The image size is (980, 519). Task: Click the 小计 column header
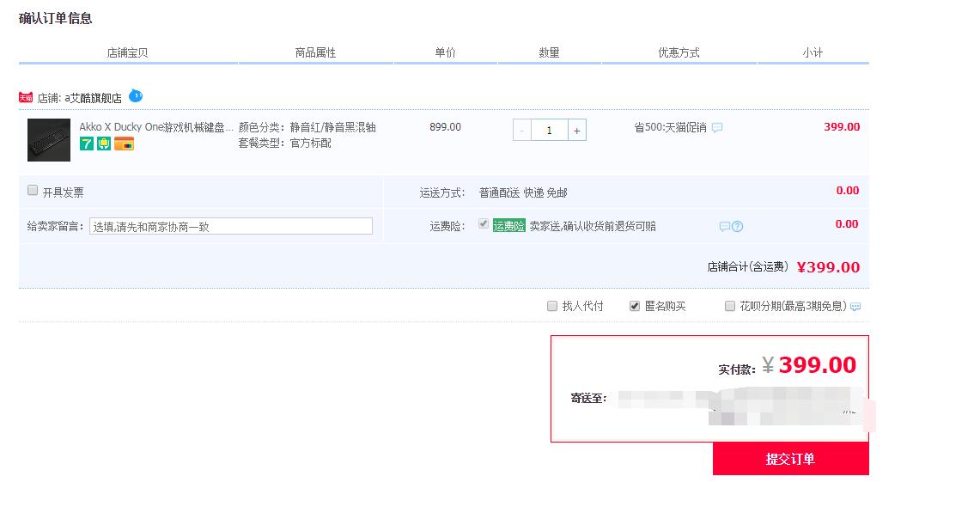click(x=813, y=52)
